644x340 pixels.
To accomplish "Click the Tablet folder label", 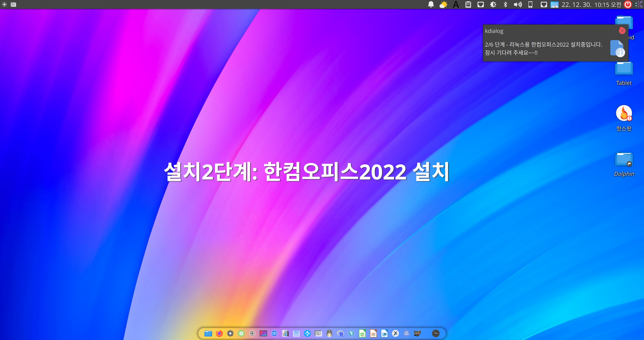I will pos(624,83).
